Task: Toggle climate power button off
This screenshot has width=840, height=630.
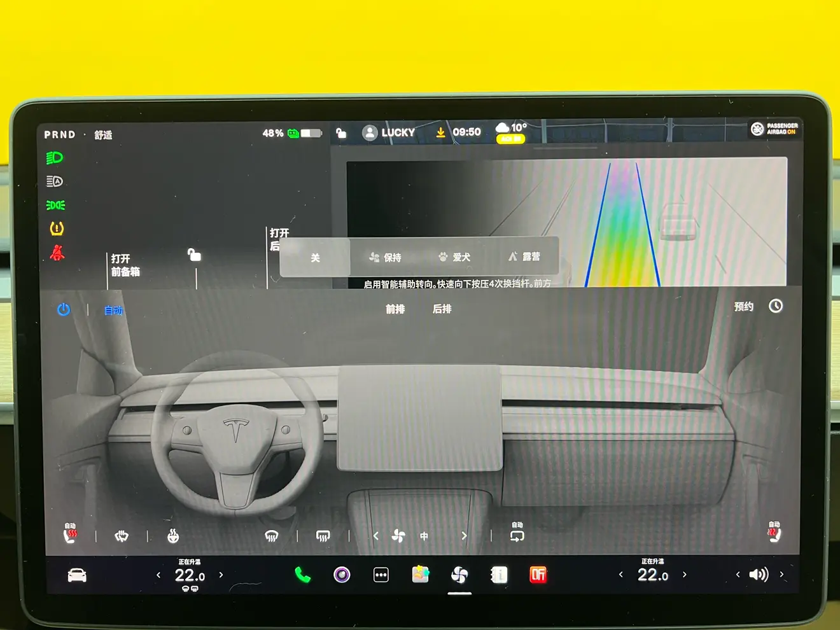Action: click(x=64, y=310)
